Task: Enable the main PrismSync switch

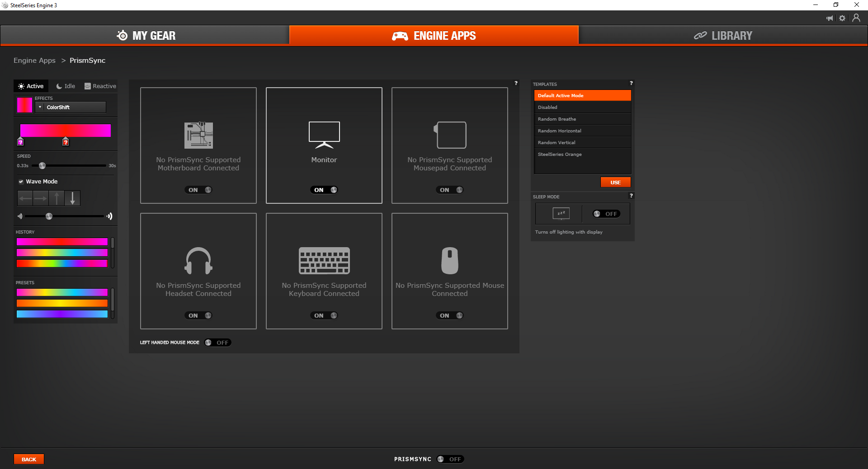Action: click(x=451, y=459)
